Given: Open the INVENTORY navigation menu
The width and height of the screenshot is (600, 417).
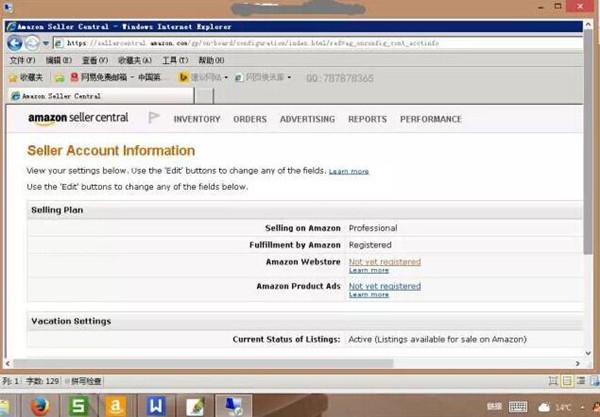Looking at the screenshot, I should coord(197,119).
